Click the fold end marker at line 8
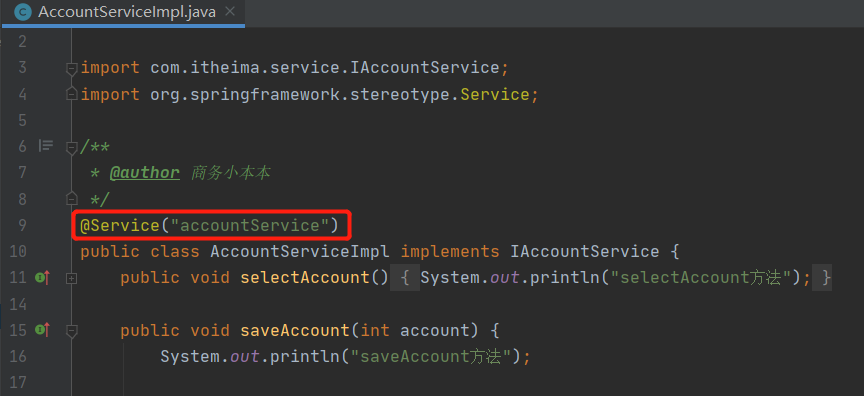The width and height of the screenshot is (864, 396). pos(71,199)
